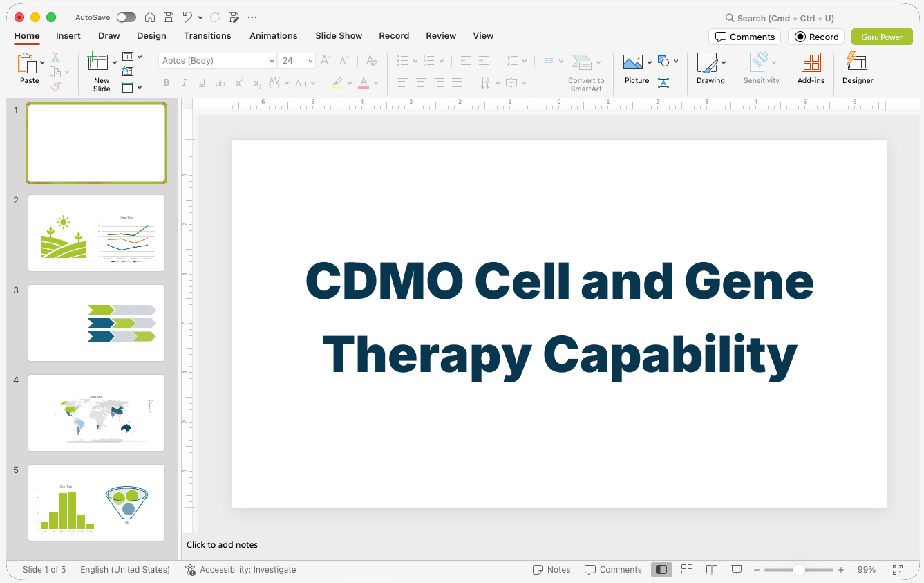Toggle Bold formatting

coord(167,83)
